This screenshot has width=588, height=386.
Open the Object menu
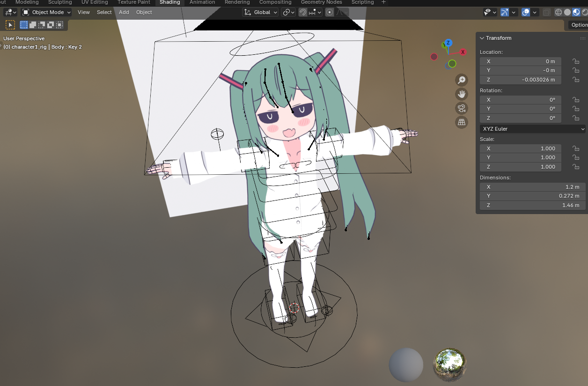point(144,12)
